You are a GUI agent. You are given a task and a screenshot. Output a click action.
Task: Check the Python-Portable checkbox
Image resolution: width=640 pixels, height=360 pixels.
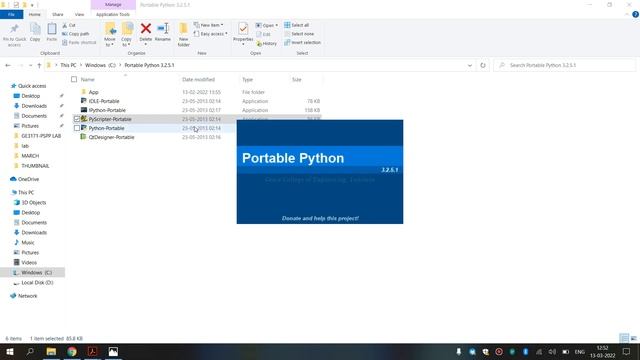point(77,128)
